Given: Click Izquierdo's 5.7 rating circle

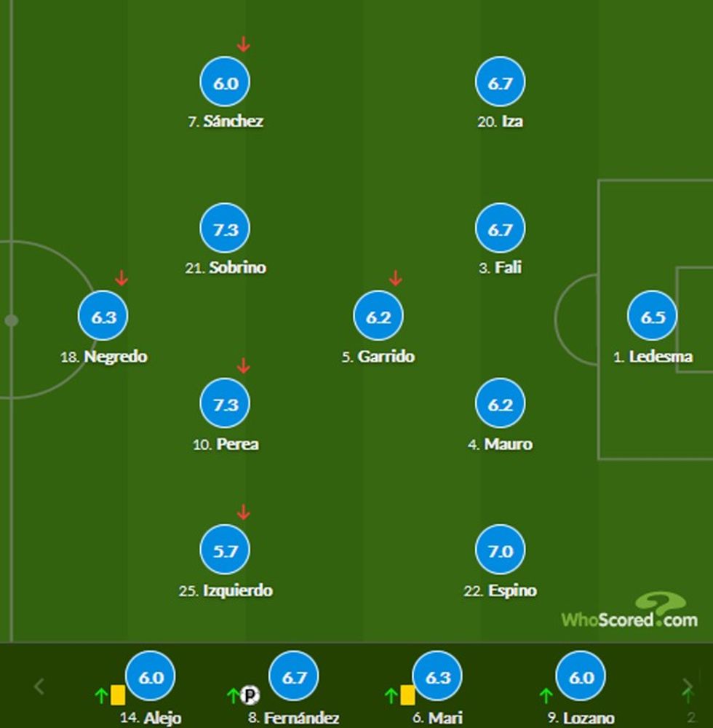Looking at the screenshot, I should click(225, 550).
